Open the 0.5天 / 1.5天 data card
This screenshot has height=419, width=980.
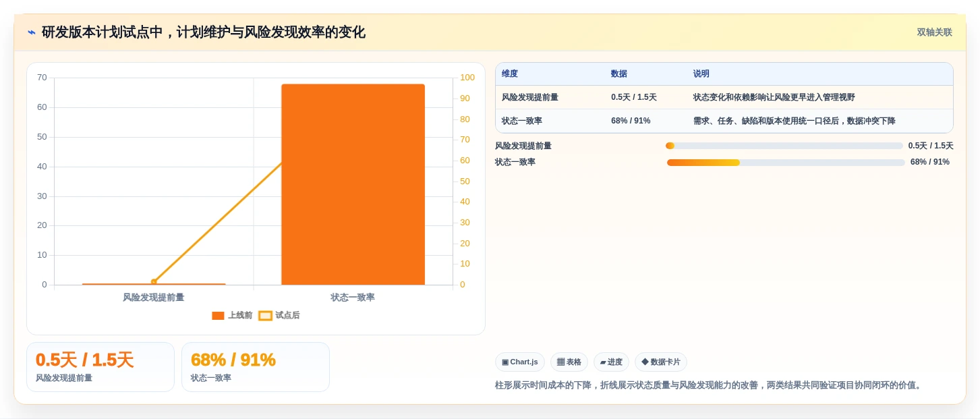pos(100,367)
